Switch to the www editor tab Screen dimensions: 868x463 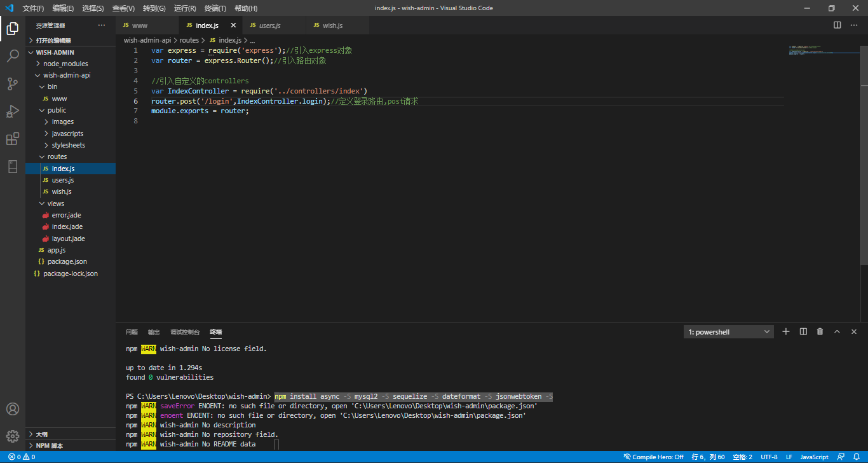click(x=147, y=25)
